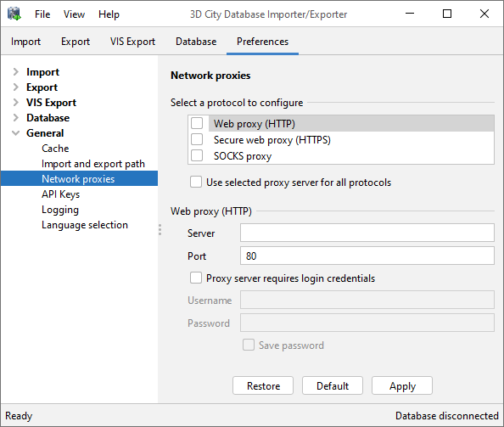Screen dimensions: 504x427
Task: Collapse the General tree node arrow
Action: coord(15,132)
